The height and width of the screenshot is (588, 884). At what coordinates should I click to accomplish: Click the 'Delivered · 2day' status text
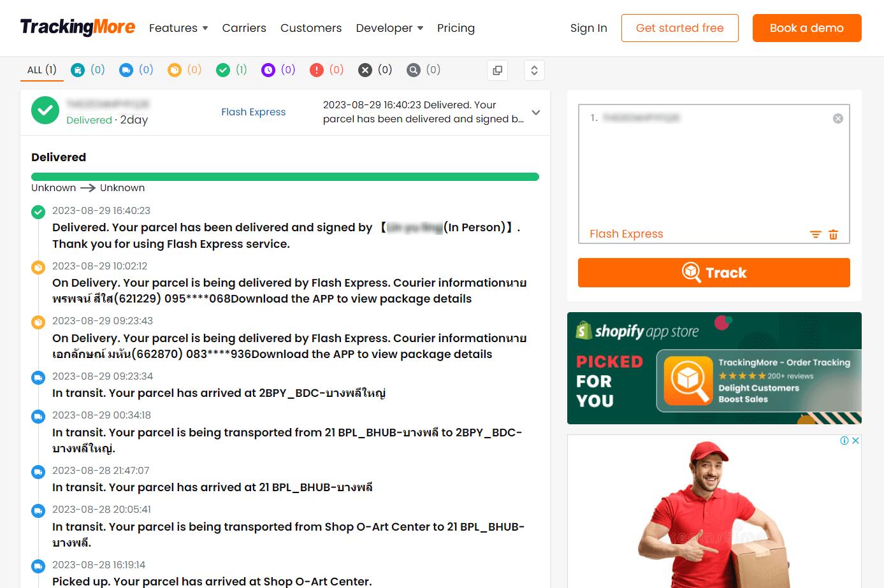tap(107, 120)
